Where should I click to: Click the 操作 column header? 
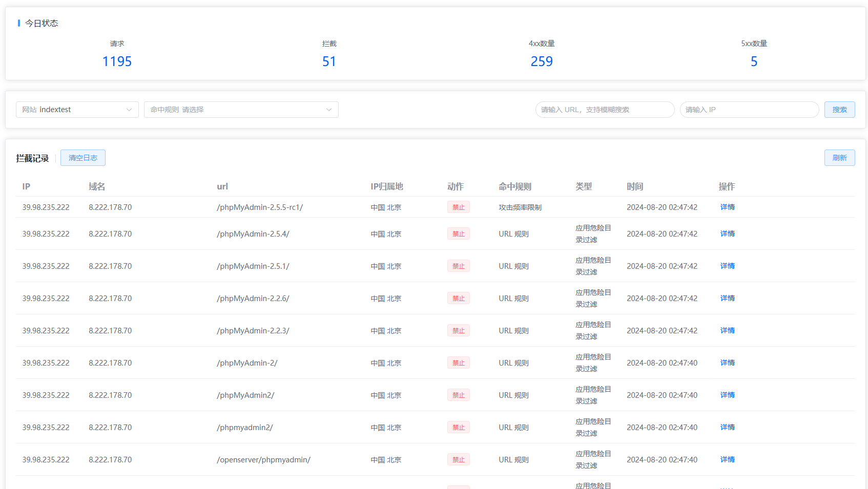click(x=727, y=186)
